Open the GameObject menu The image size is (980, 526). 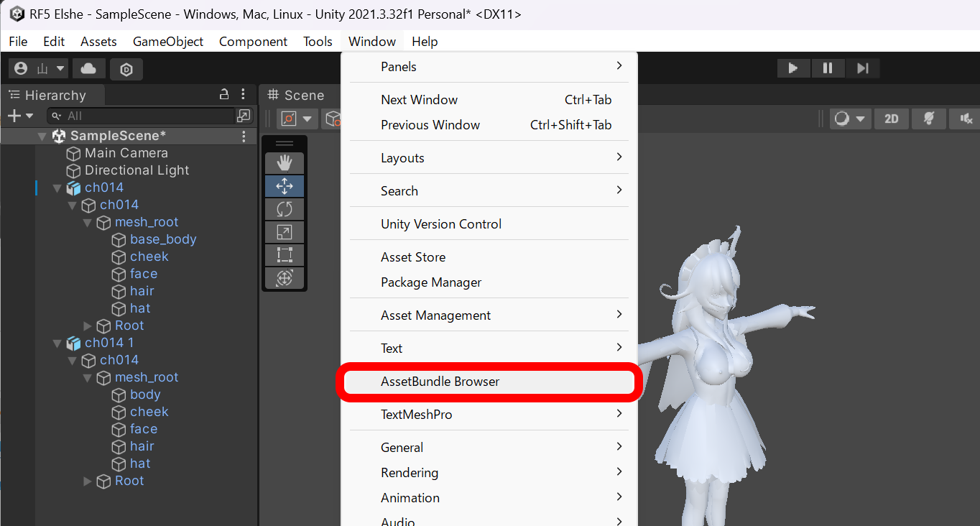[x=168, y=42]
